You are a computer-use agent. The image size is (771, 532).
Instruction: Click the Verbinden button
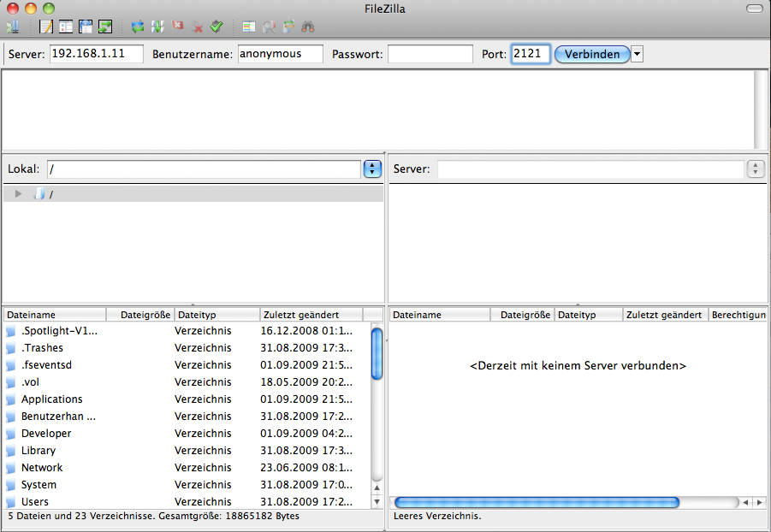click(592, 54)
